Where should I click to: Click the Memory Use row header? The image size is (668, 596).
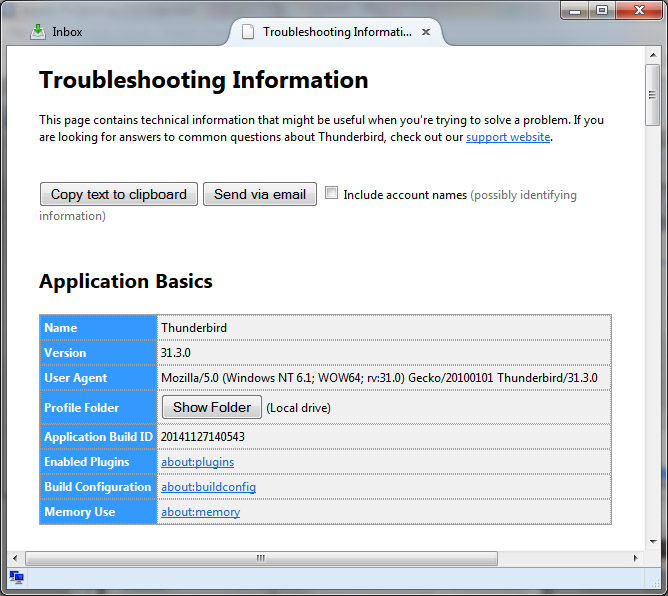98,512
